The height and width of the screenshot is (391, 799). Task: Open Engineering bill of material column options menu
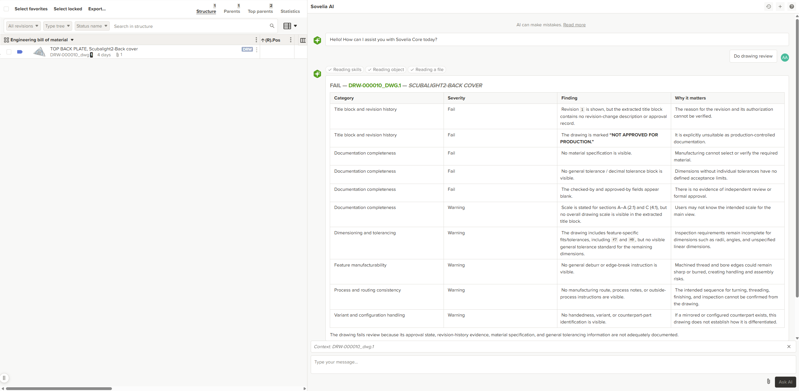pyautogui.click(x=256, y=40)
